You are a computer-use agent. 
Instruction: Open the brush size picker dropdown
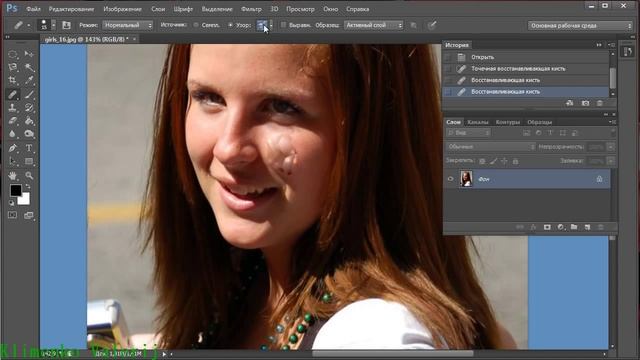tap(53, 25)
